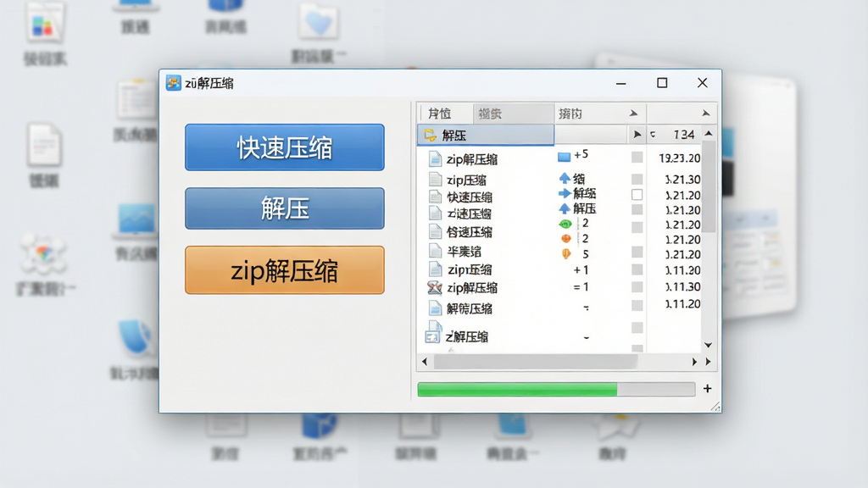
Task: Click the green eye icon
Action: [565, 224]
